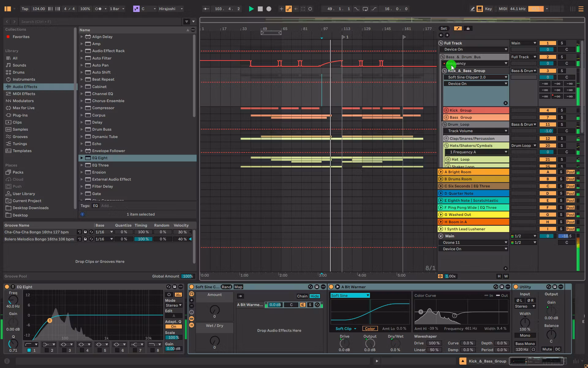Click the Tap tempo button
Image resolution: width=588 pixels, height=368 pixels.
(x=25, y=9)
